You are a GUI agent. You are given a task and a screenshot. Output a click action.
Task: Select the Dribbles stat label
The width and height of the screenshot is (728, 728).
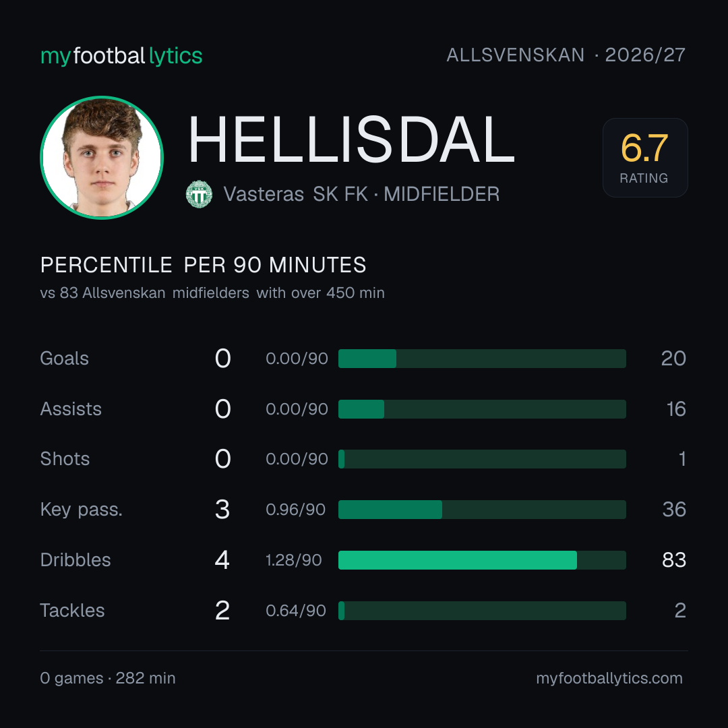[75, 560]
